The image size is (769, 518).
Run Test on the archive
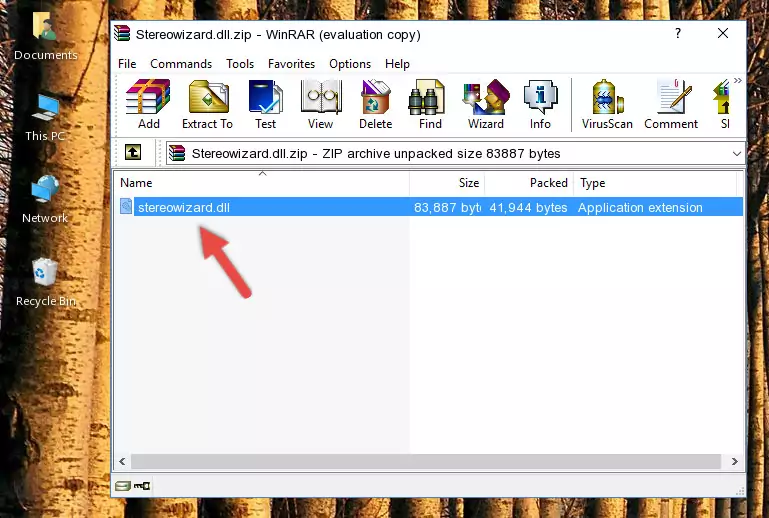[265, 104]
